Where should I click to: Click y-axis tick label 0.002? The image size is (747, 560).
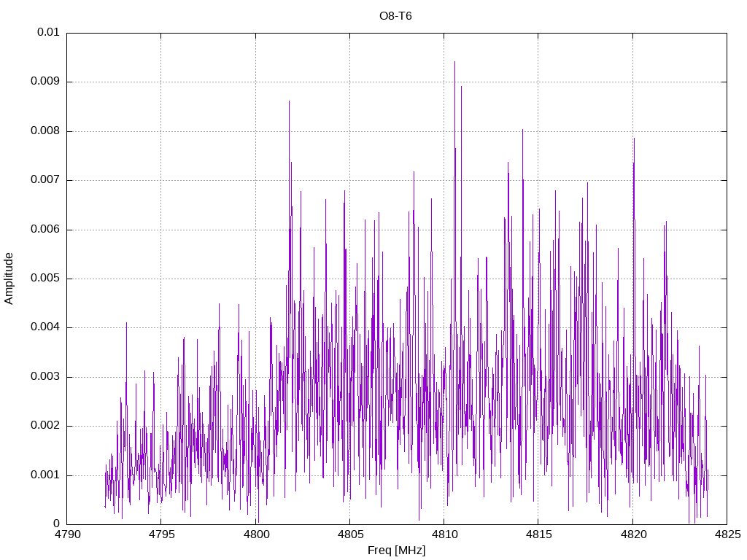45,426
